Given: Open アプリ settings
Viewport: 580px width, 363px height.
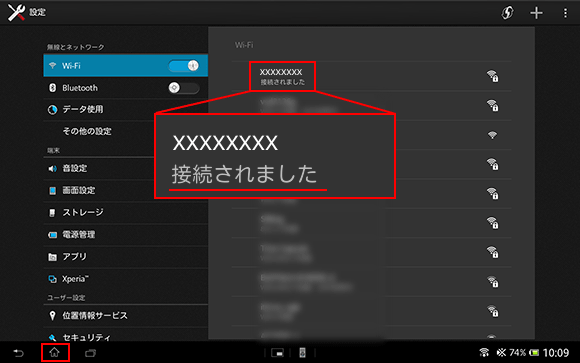Looking at the screenshot, I should pos(125,256).
